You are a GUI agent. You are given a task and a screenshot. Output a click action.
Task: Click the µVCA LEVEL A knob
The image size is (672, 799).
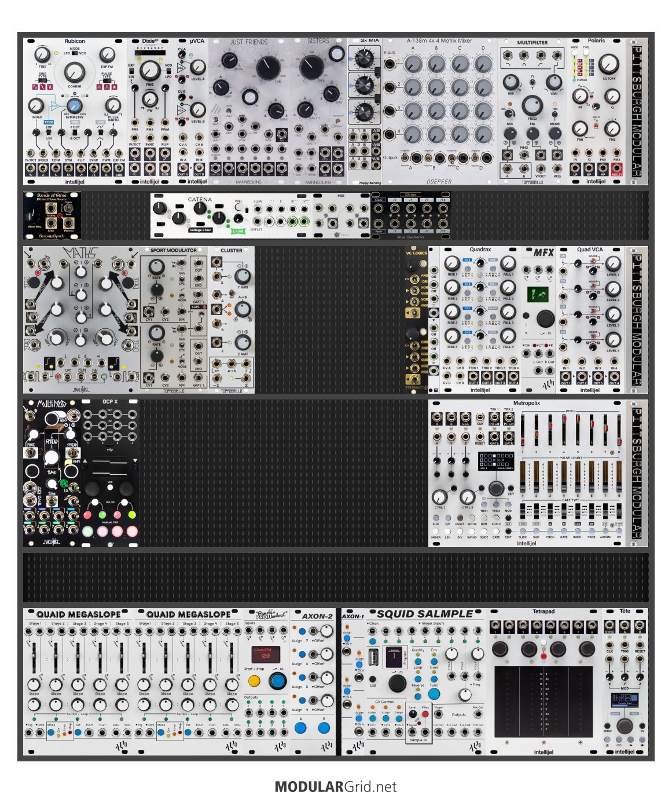[x=198, y=66]
